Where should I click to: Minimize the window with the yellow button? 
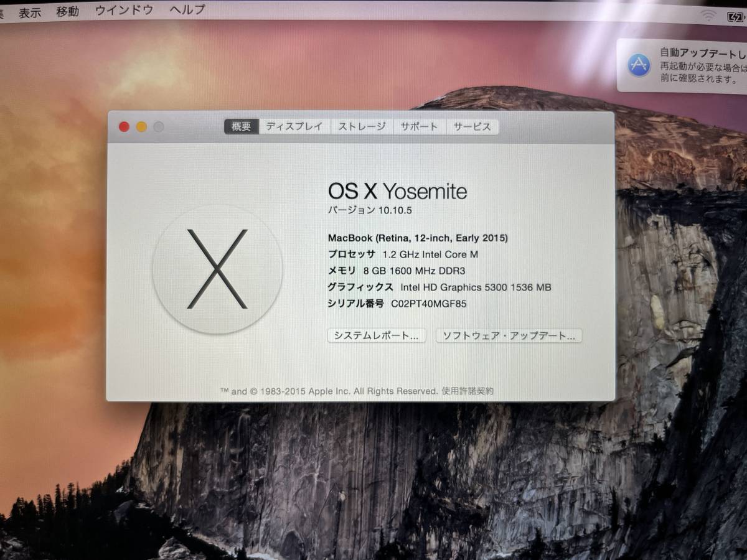pyautogui.click(x=141, y=127)
